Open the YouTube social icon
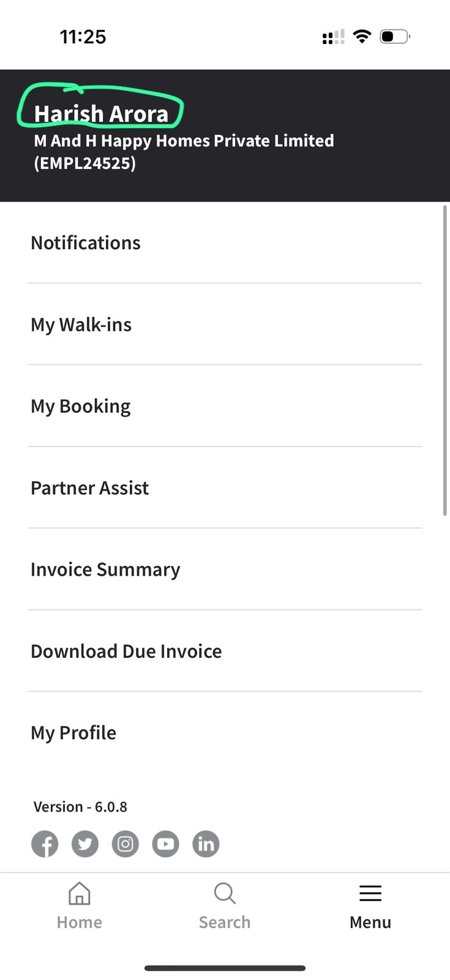 coord(165,844)
